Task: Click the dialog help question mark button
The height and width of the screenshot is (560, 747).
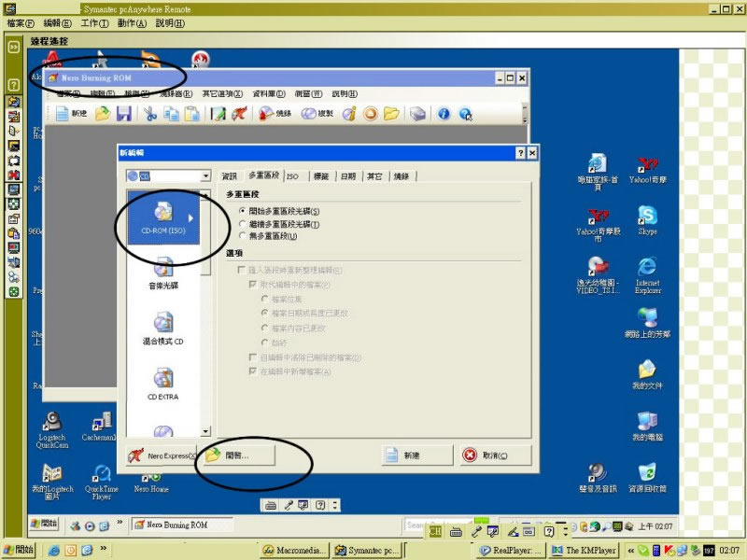Action: pyautogui.click(x=521, y=153)
